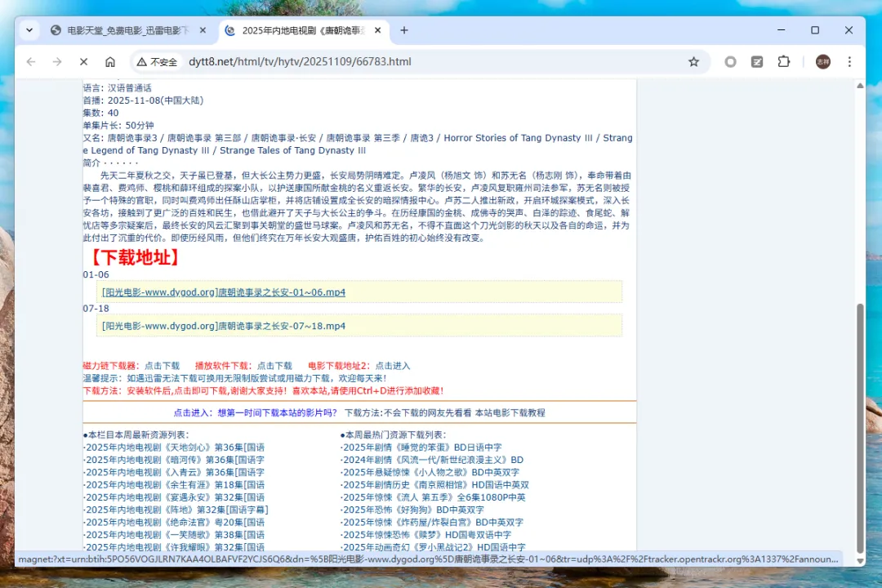Click the 首播: 2025-11-08 text line
This screenshot has height=588, width=882.
point(143,100)
